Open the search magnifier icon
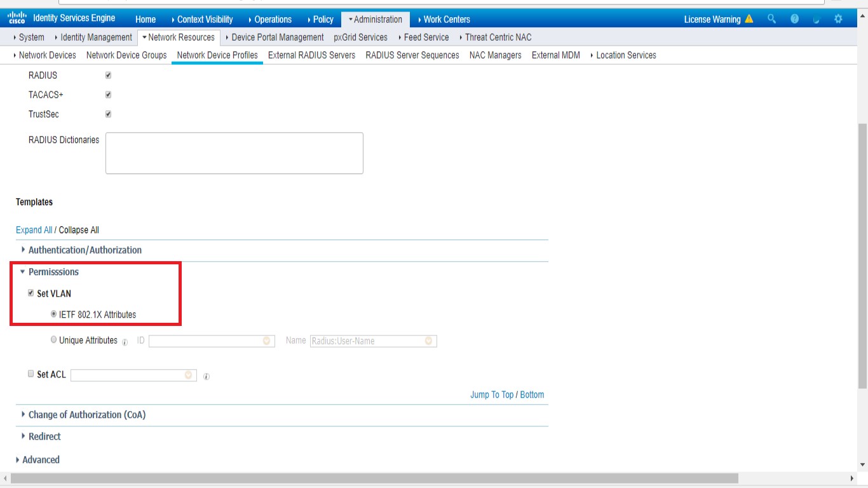The height and width of the screenshot is (488, 868). (771, 19)
